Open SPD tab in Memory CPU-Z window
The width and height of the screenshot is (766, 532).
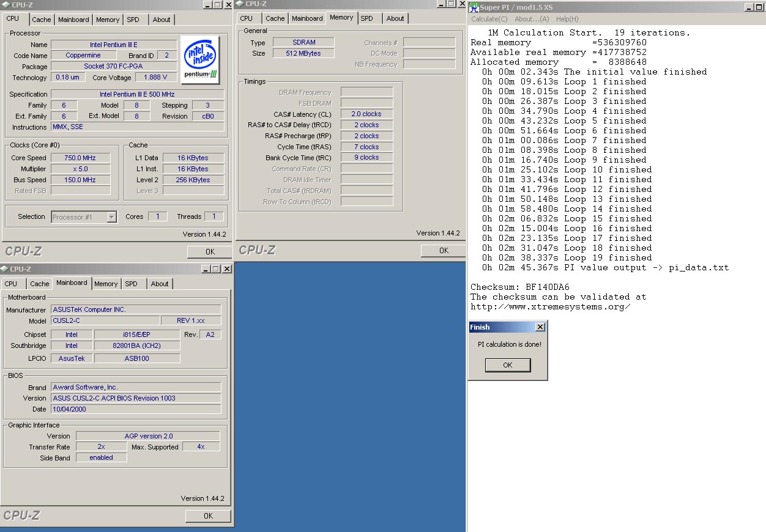point(367,18)
